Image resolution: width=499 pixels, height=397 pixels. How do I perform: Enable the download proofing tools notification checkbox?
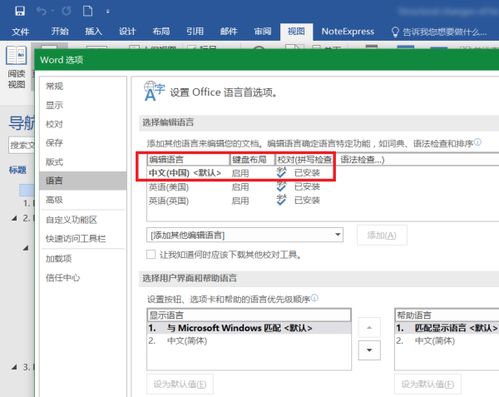[151, 255]
